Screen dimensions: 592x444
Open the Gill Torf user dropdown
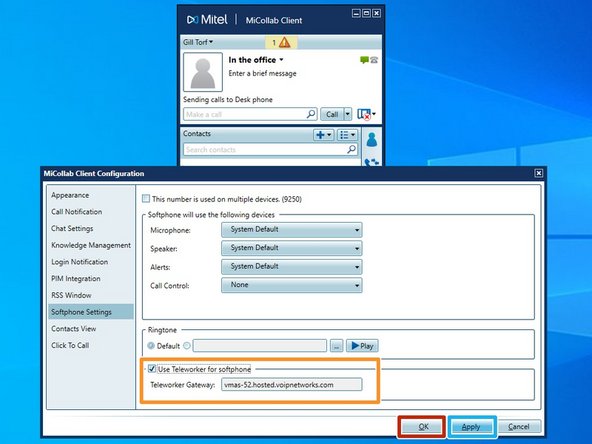coord(198,42)
